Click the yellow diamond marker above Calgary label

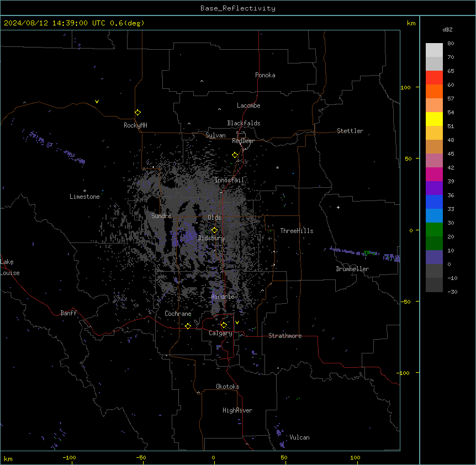pos(224,325)
